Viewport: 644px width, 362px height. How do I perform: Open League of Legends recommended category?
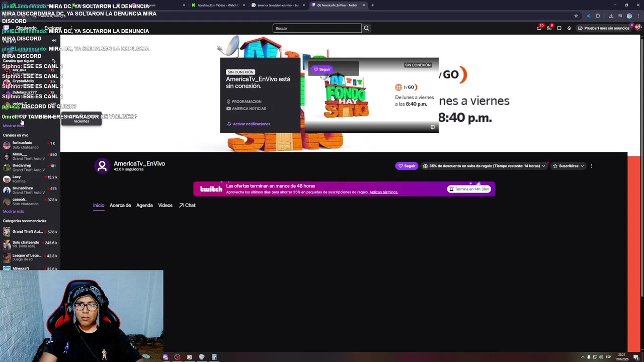pyautogui.click(x=30, y=257)
